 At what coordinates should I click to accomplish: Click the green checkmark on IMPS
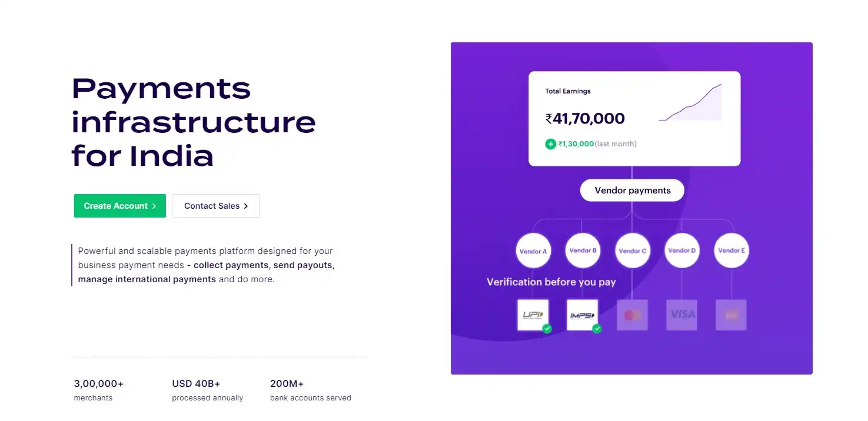(597, 329)
